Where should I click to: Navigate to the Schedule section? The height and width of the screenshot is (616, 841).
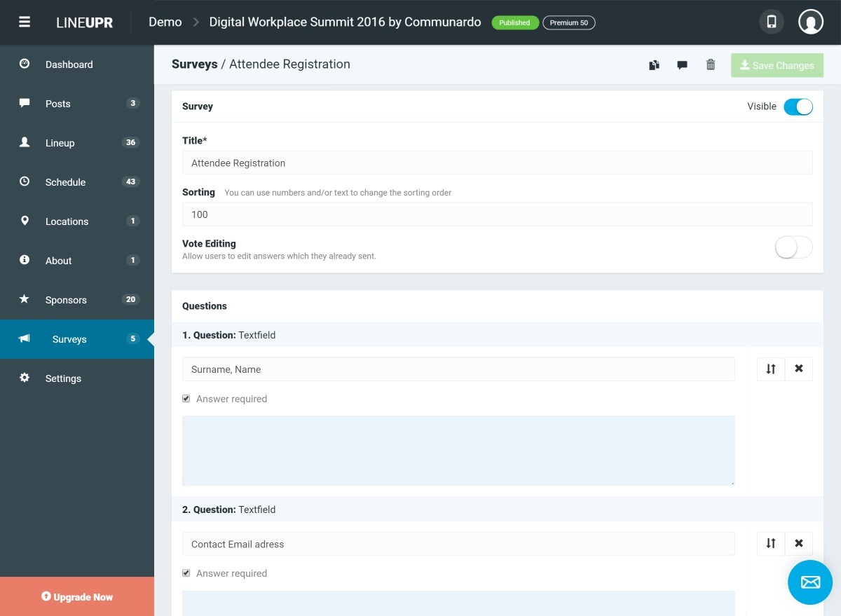[65, 182]
